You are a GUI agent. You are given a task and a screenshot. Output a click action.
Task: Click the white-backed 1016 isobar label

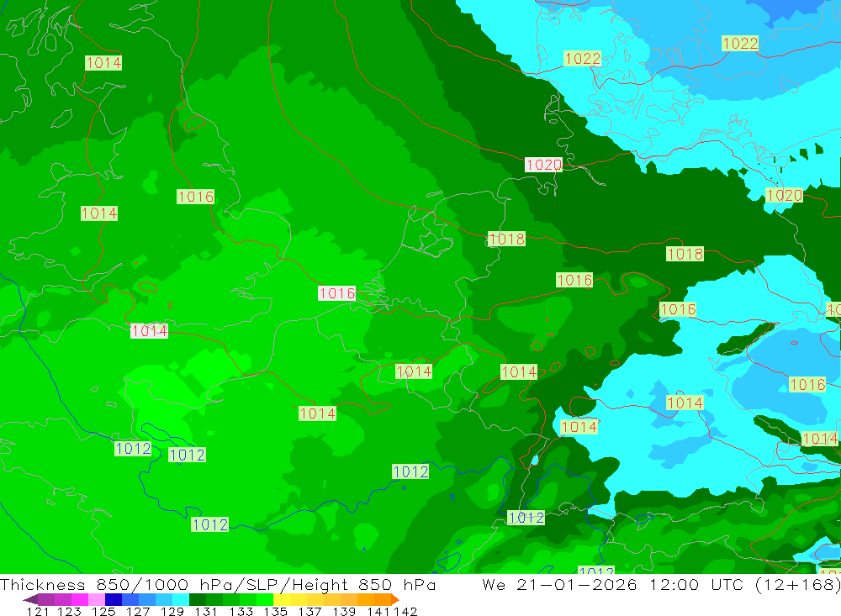pyautogui.click(x=337, y=293)
